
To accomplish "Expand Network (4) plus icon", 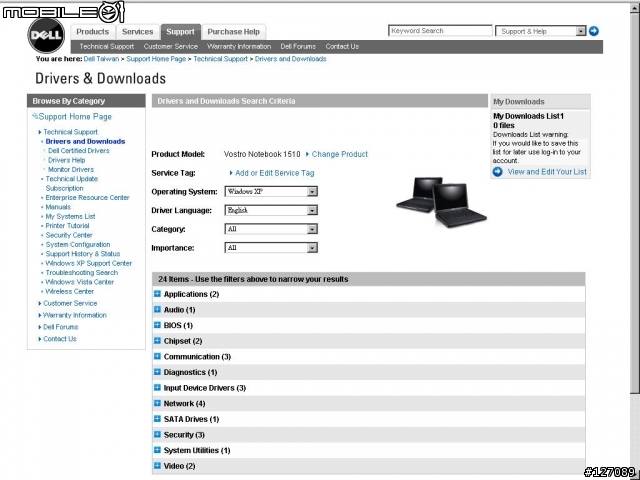I will click(157, 403).
